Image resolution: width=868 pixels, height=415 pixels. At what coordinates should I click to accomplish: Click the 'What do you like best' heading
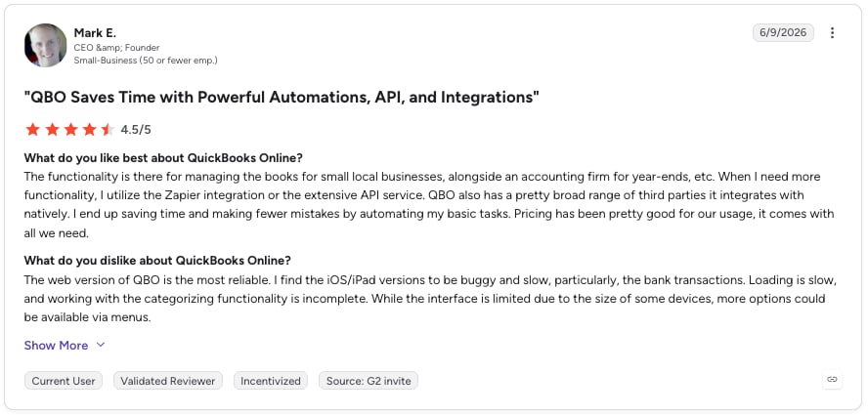pyautogui.click(x=163, y=158)
